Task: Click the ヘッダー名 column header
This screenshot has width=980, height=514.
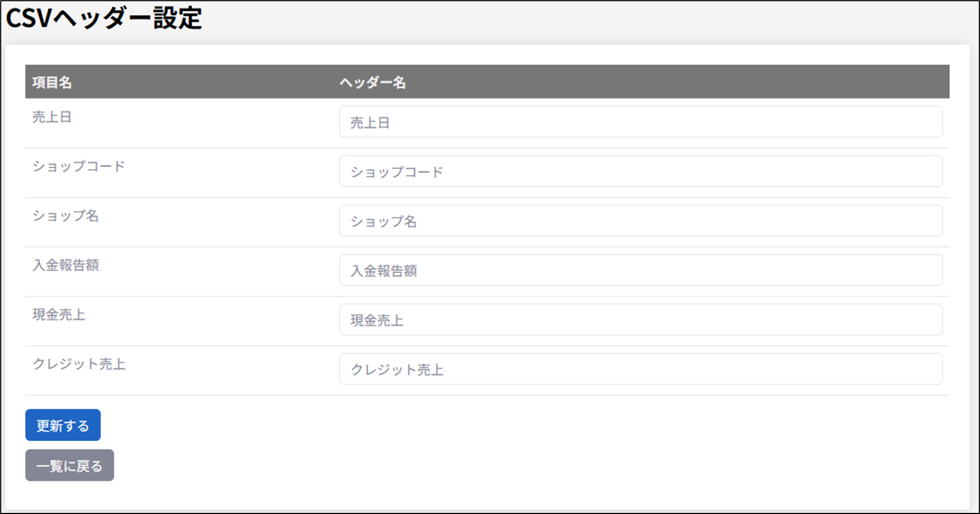Action: coord(373,83)
